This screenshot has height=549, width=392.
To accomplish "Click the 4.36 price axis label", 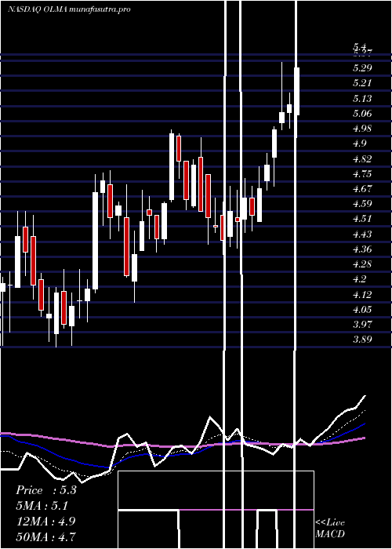I will pyautogui.click(x=362, y=249).
